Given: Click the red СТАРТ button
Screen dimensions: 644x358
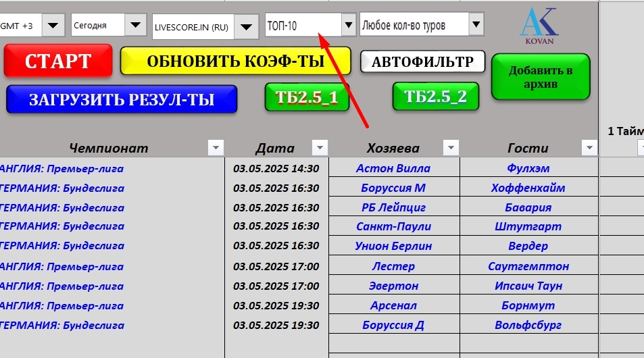Looking at the screenshot, I should tap(58, 61).
